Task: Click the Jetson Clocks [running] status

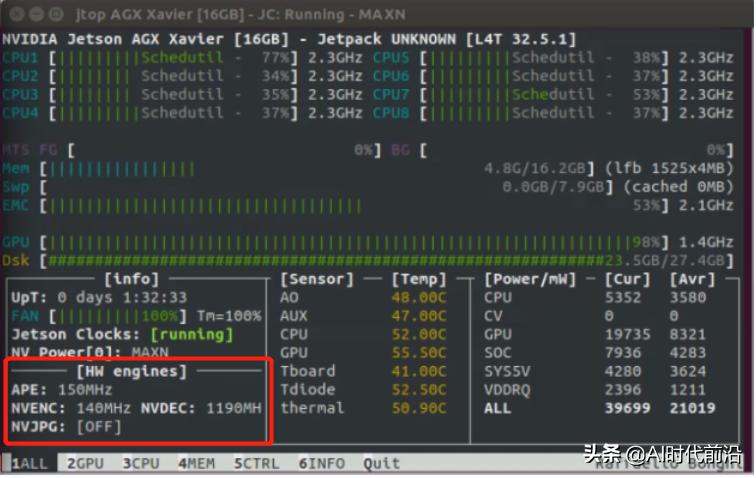Action: 192,334
